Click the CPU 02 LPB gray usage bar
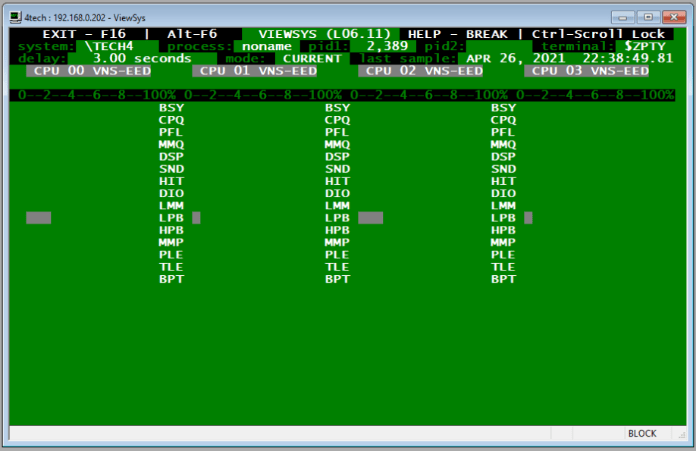 [x=370, y=217]
